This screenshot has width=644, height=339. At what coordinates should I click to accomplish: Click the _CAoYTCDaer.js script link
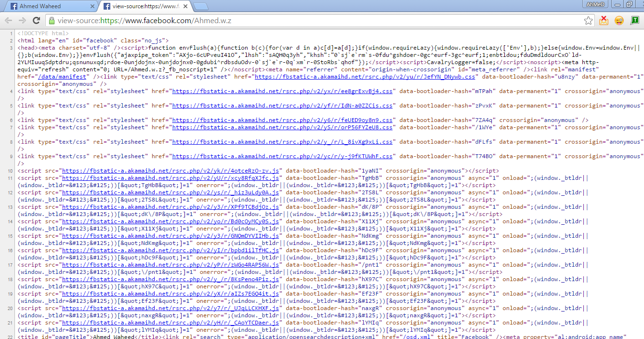(x=171, y=323)
